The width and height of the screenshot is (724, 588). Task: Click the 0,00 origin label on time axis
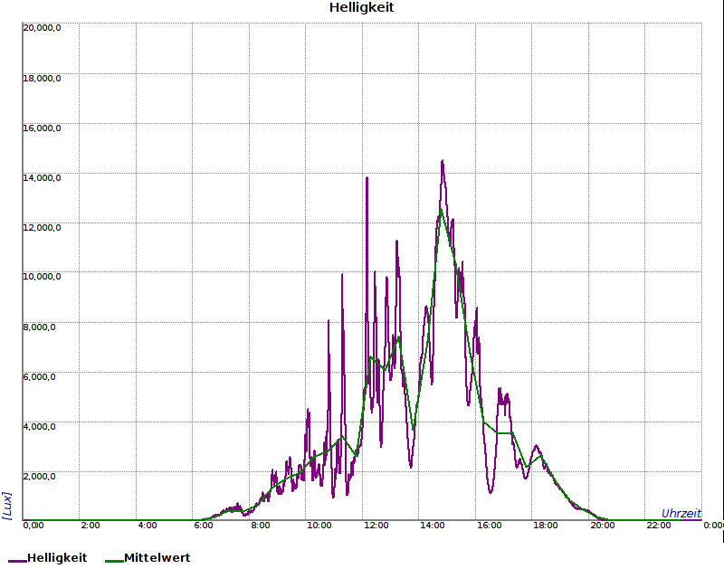point(33,526)
